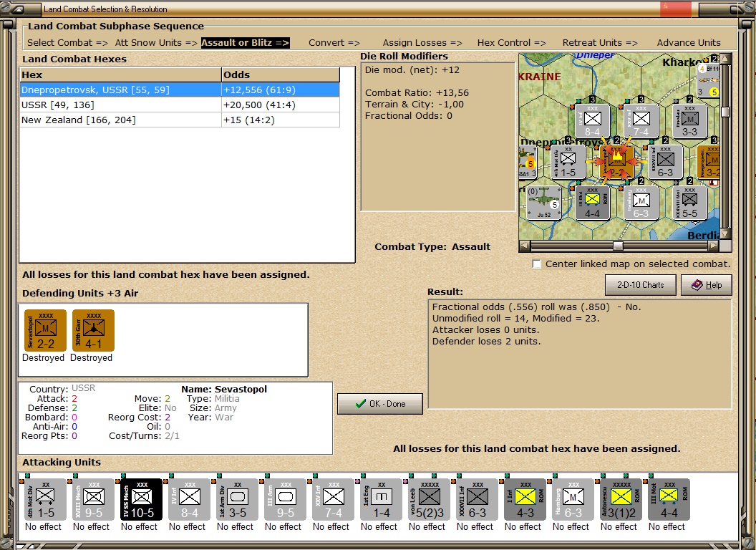Click the Name: Sevastopol unit detail
The height and width of the screenshot is (550, 756).
[x=224, y=389]
